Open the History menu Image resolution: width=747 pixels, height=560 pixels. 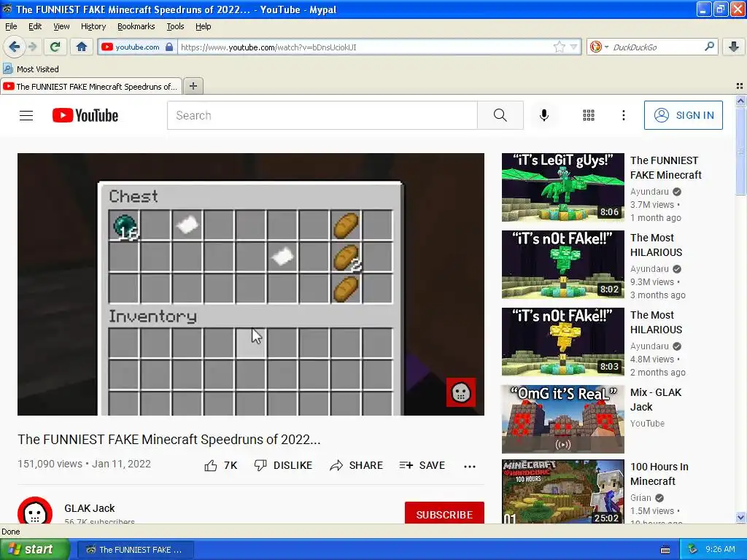tap(93, 26)
